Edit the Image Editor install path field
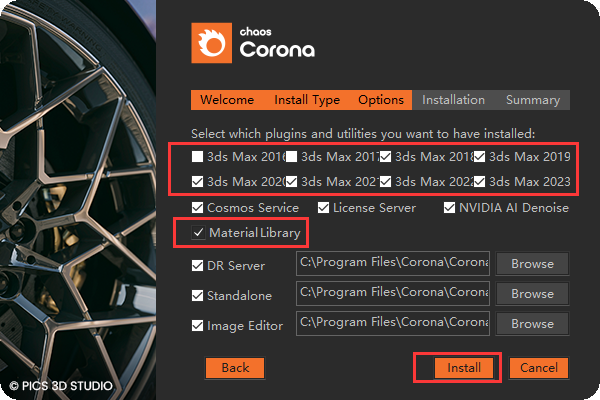 (393, 323)
